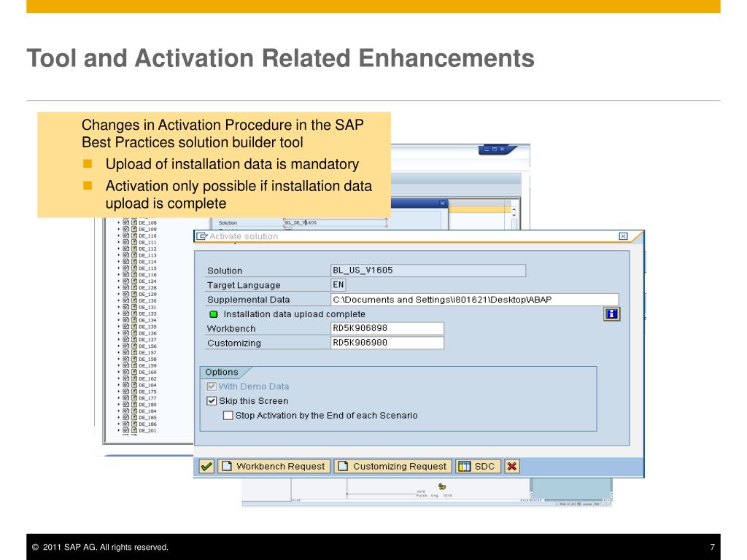The image size is (747, 560).
Task: Toggle the selection box of DE_128
Action: tap(125, 287)
